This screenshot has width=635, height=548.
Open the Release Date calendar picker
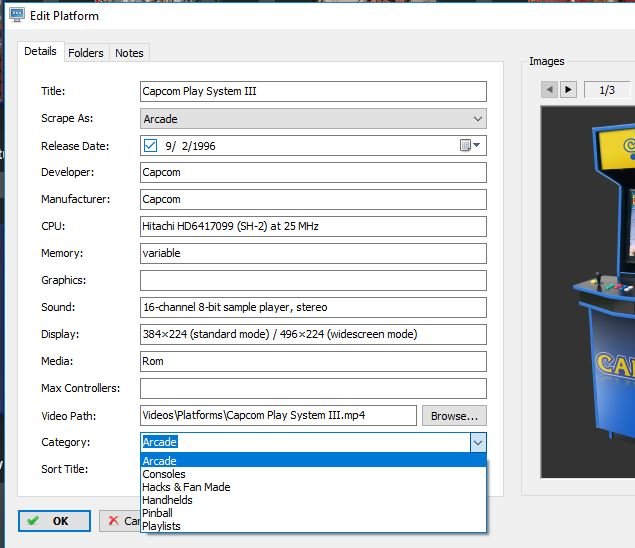(x=470, y=145)
